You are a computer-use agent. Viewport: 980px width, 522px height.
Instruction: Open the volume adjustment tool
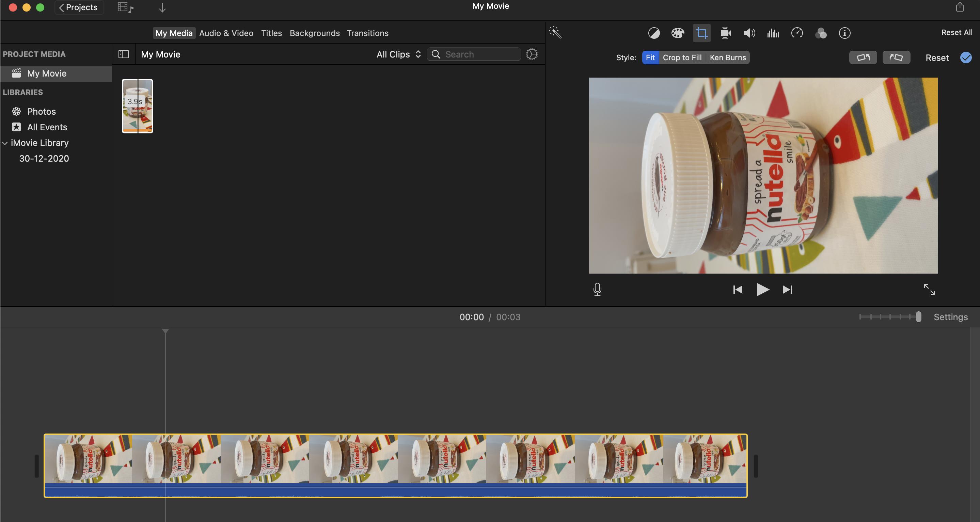(749, 33)
